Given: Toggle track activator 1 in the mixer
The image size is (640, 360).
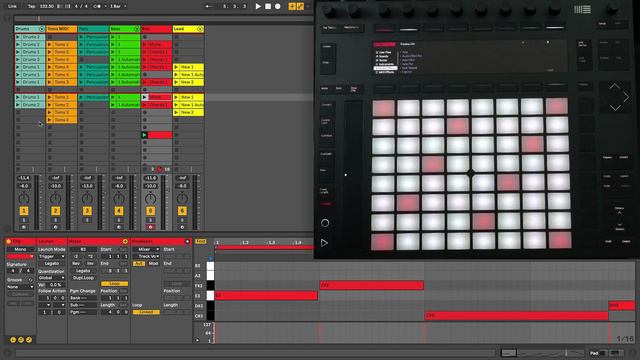Looking at the screenshot, I should tap(24, 211).
